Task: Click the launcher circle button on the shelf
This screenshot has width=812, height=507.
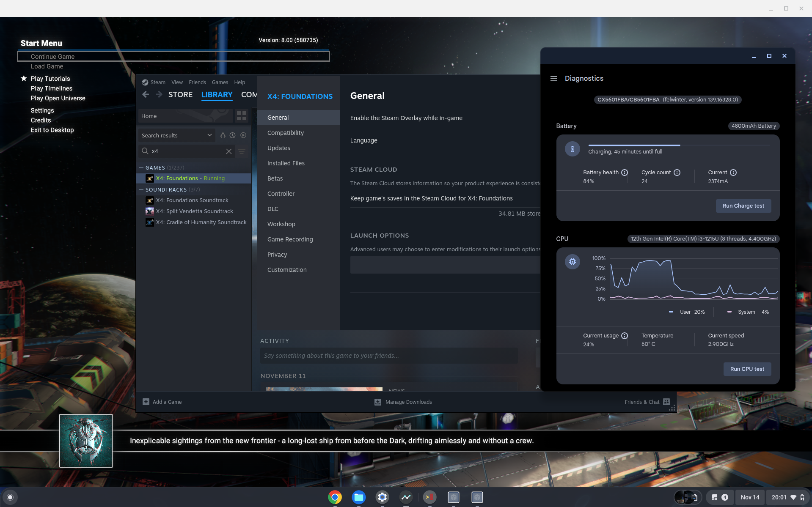Action: click(10, 497)
